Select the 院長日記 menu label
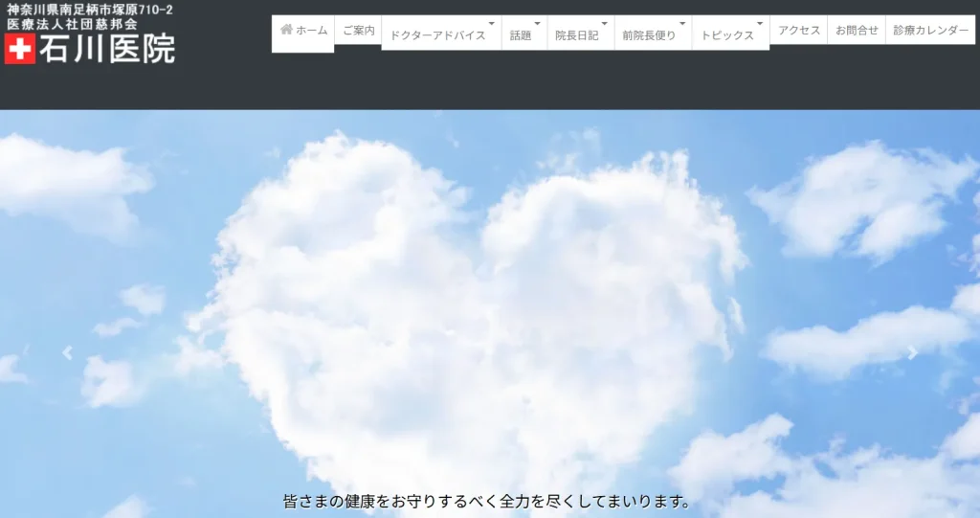 (x=576, y=35)
